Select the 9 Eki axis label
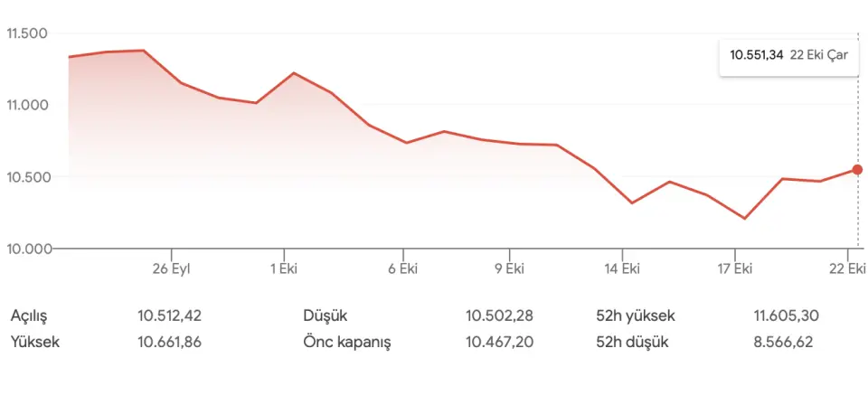This screenshot has width=868, height=405. [x=509, y=268]
